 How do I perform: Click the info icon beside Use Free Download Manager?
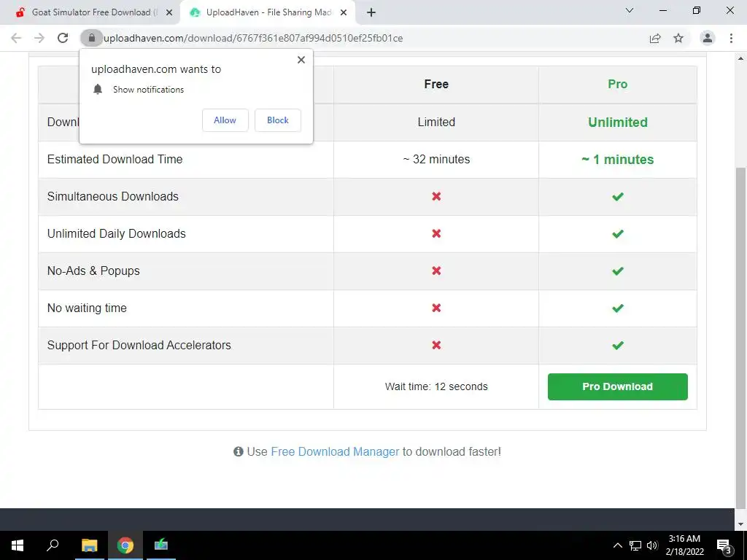point(239,451)
